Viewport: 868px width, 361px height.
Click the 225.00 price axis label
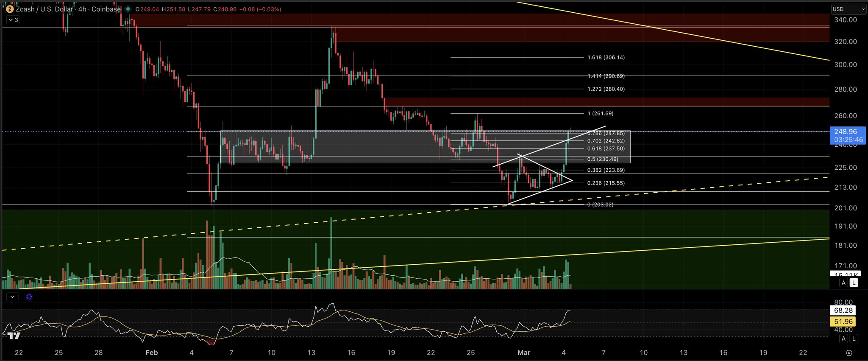[x=845, y=167]
